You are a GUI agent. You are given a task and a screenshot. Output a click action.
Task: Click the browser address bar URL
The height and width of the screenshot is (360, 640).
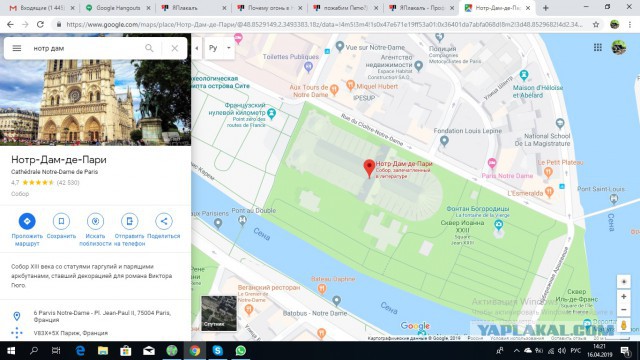324,24
